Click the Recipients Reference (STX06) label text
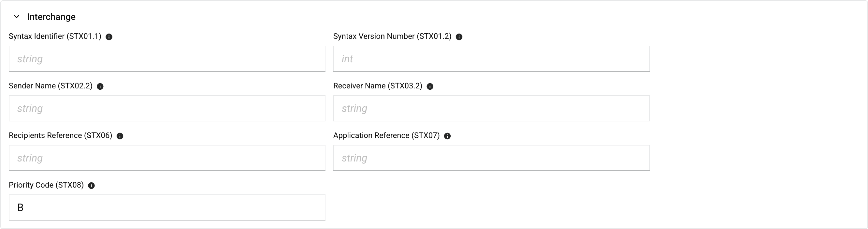The image size is (868, 229). click(x=60, y=136)
